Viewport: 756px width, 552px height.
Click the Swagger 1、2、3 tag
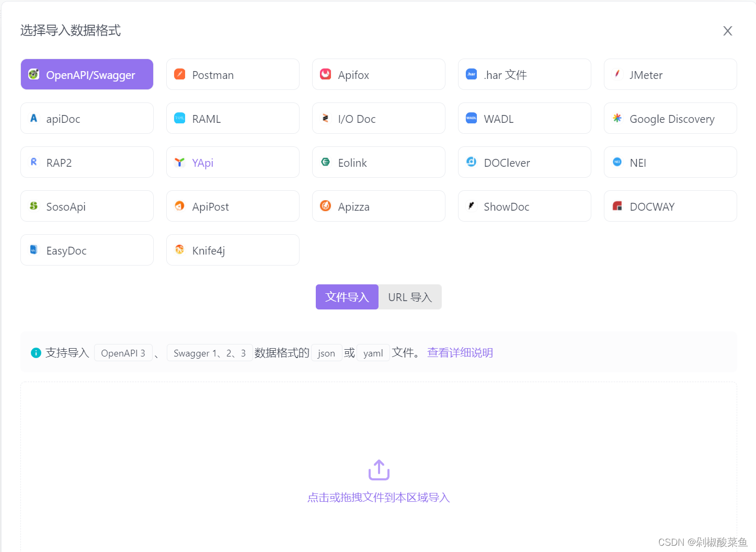210,353
